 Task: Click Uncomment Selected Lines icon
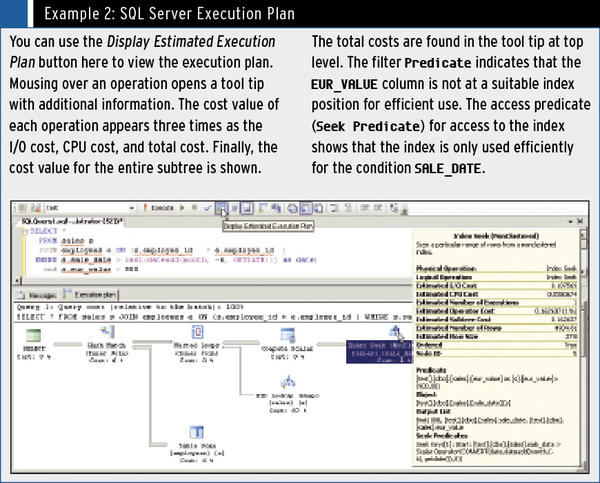click(348, 208)
